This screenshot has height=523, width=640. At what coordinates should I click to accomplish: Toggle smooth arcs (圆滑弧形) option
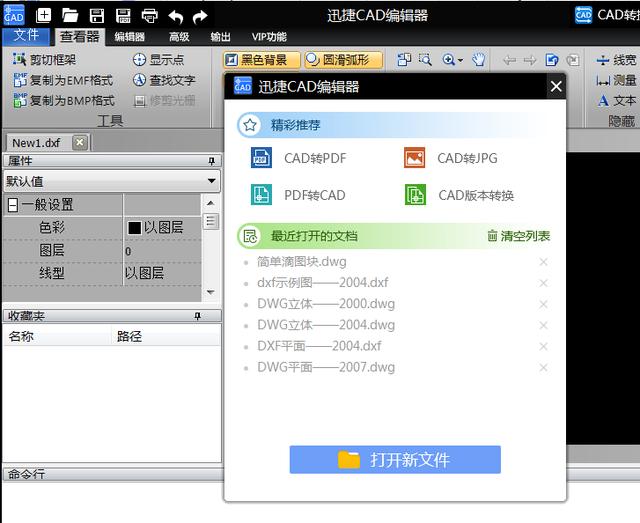coord(344,60)
